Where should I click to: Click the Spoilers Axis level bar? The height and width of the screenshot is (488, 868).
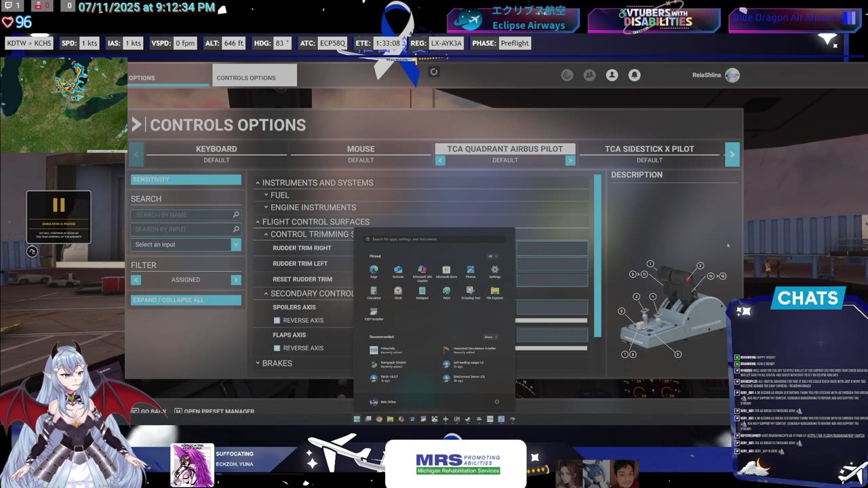(552, 321)
